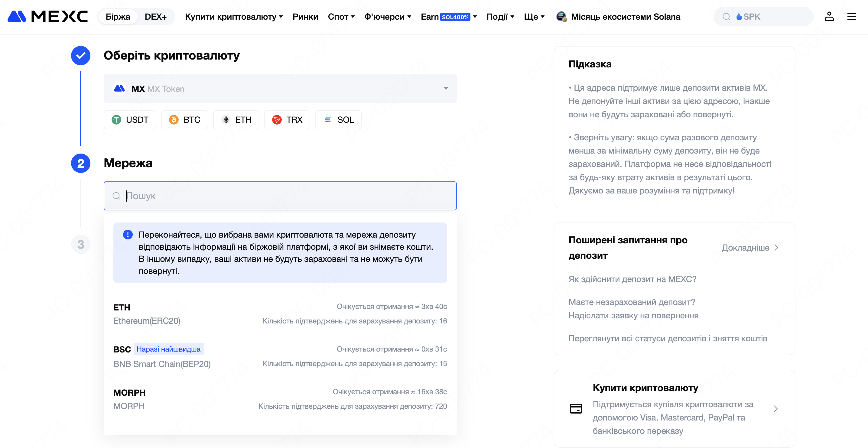Viewport: 868px width, 448px height.
Task: Select USDT quick coin chip
Action: tap(130, 120)
